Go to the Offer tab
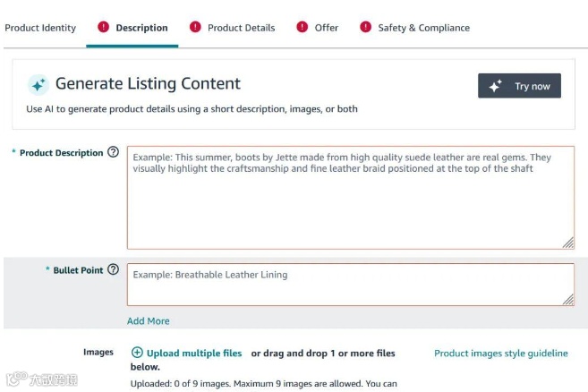This screenshot has width=588, height=392. [x=327, y=28]
